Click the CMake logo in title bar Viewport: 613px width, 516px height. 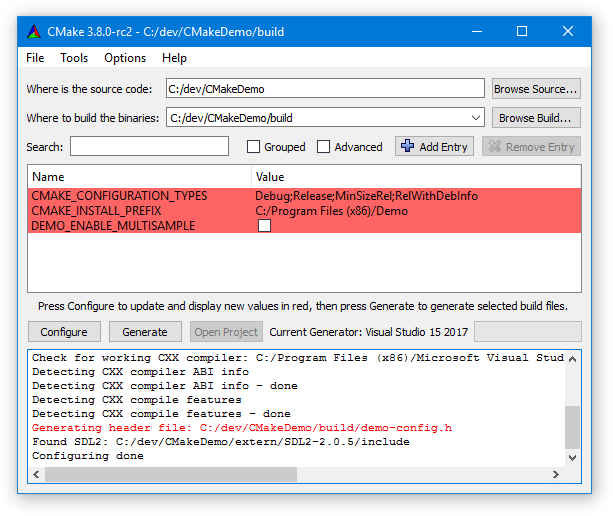(34, 31)
